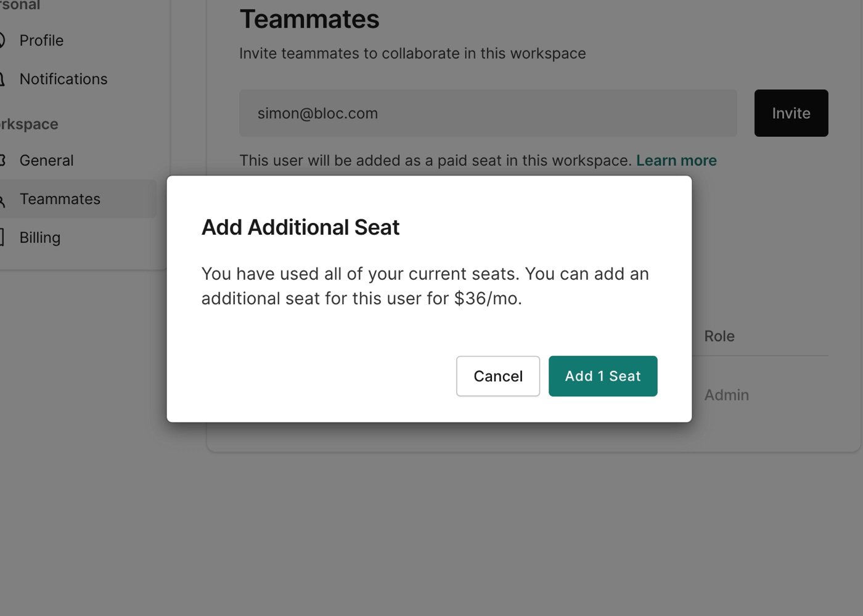Navigate to the Billing section

tap(40, 238)
